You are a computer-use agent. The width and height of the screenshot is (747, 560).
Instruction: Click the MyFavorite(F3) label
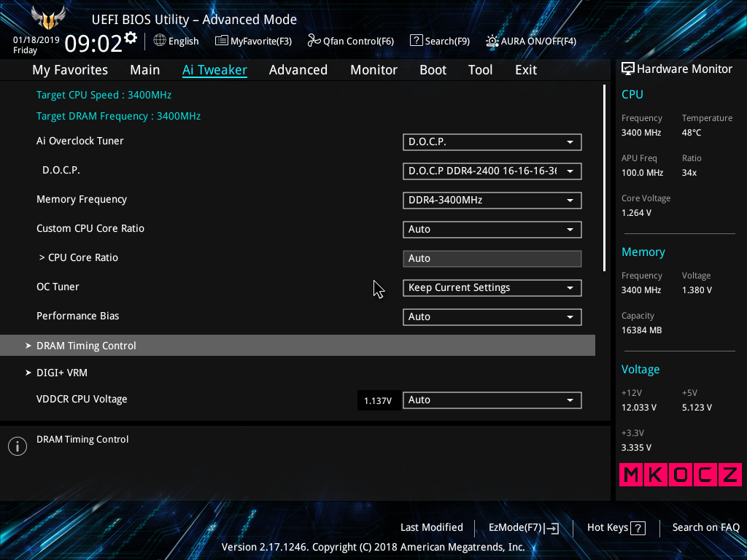pyautogui.click(x=261, y=42)
